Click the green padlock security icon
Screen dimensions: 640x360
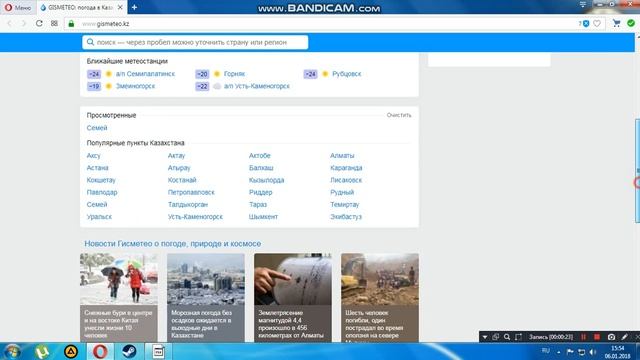(71, 24)
